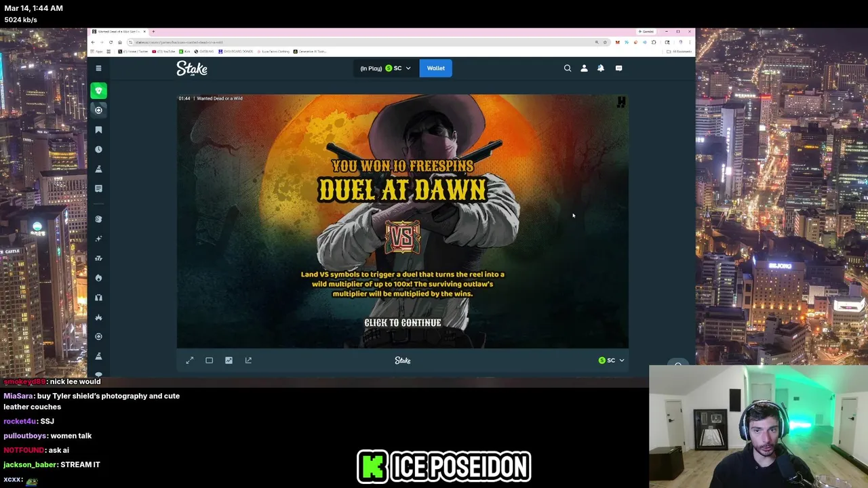Select the green Casino sidebar icon
The image size is (868, 488).
[x=98, y=91]
